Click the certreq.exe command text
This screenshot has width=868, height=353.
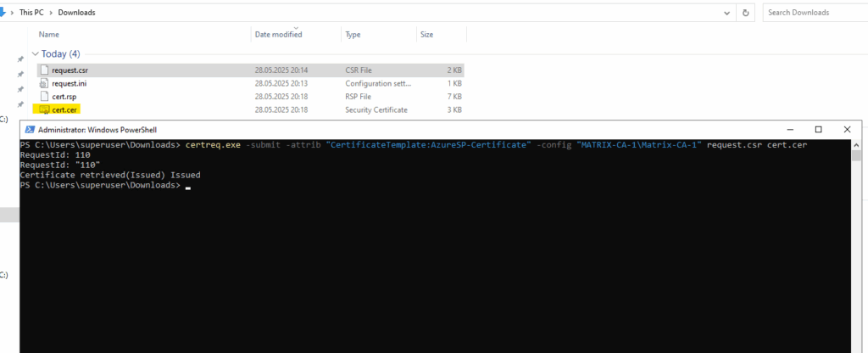[213, 145]
